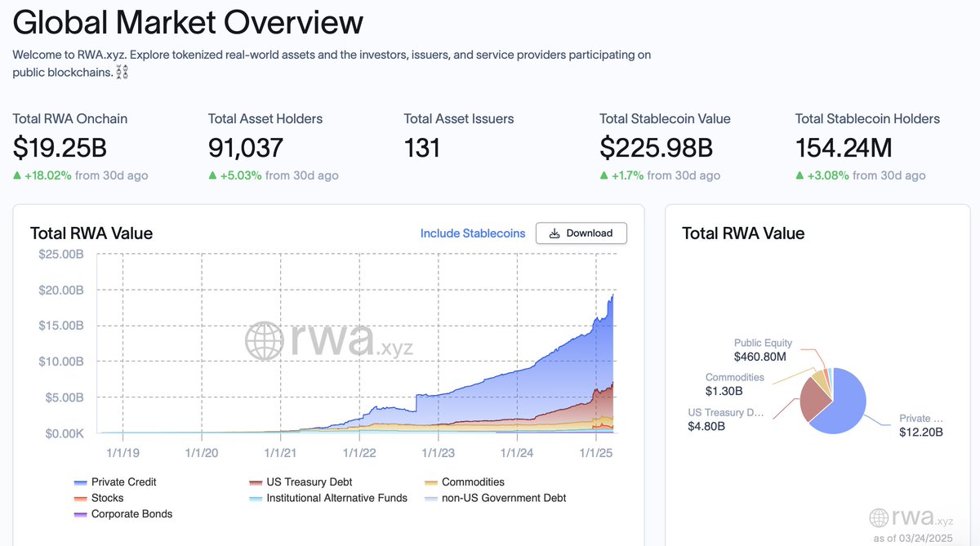The image size is (980, 546).
Task: Click the green up-arrow beside +3.08%
Action: tap(801, 175)
